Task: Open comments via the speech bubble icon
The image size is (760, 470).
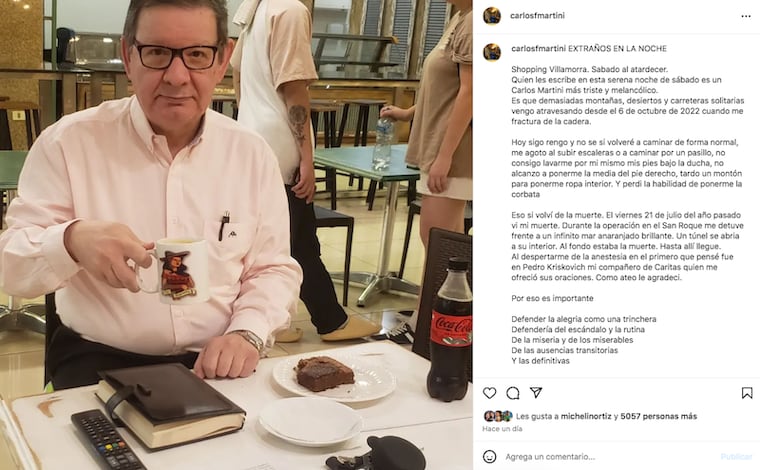Action: [513, 393]
